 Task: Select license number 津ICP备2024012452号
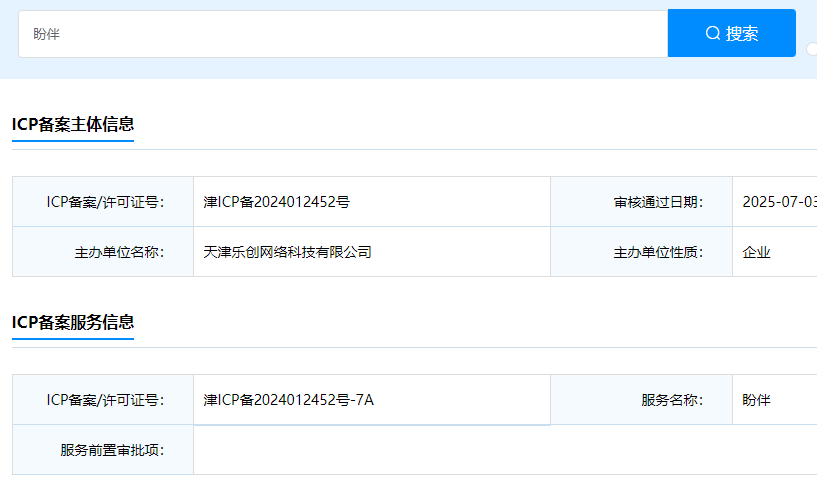pyautogui.click(x=277, y=202)
